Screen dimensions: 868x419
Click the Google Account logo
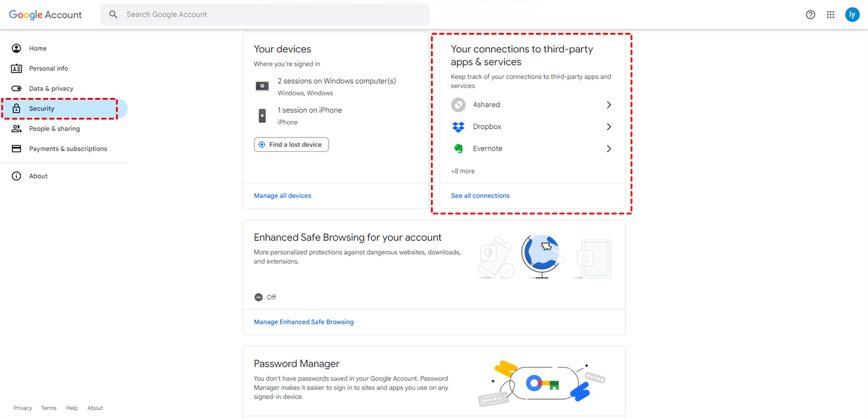(x=45, y=15)
